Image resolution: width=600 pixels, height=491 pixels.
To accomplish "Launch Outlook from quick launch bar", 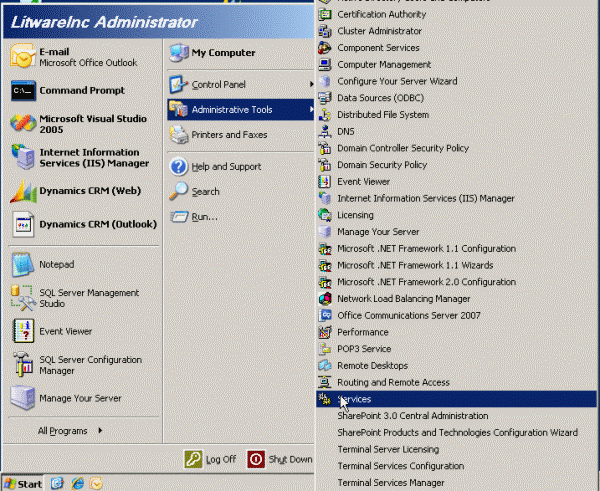I will tap(96, 484).
